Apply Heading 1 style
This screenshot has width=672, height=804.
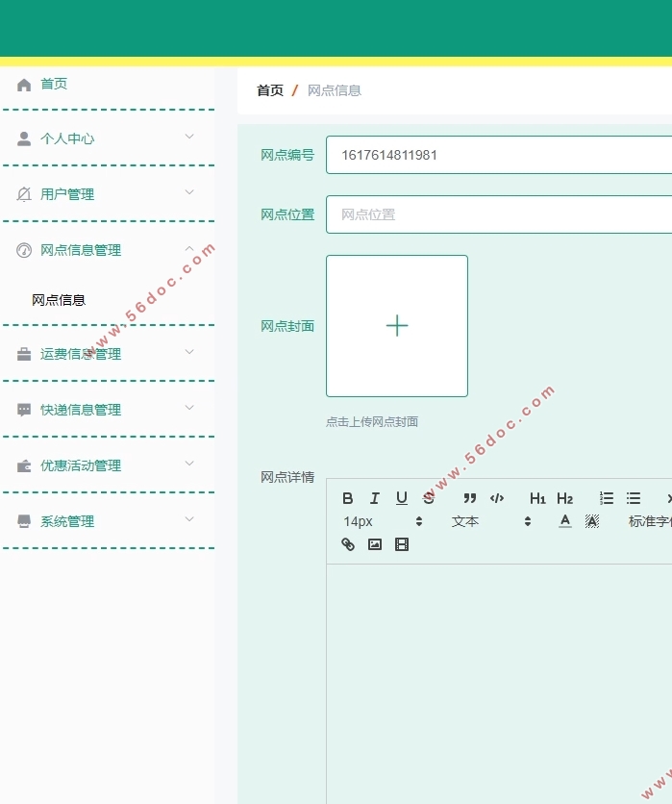(537, 498)
